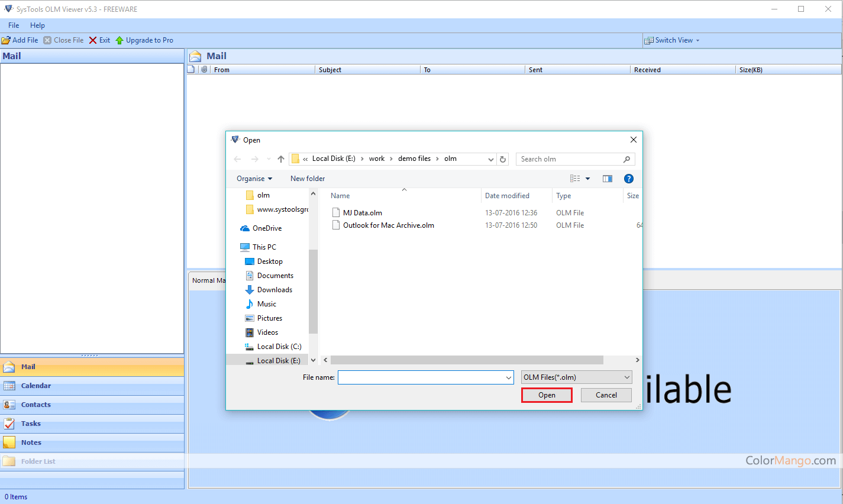Select Music in the navigation tree
843x504 pixels.
coord(261,304)
